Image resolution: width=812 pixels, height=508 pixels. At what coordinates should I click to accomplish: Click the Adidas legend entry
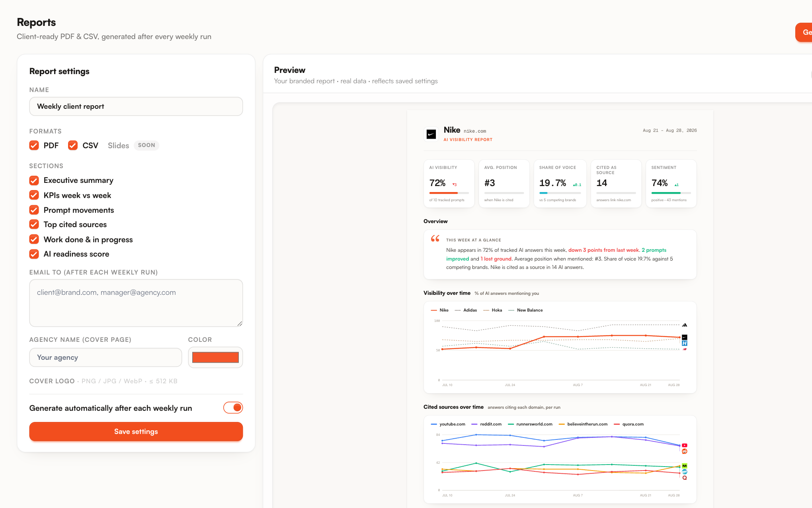(466, 310)
